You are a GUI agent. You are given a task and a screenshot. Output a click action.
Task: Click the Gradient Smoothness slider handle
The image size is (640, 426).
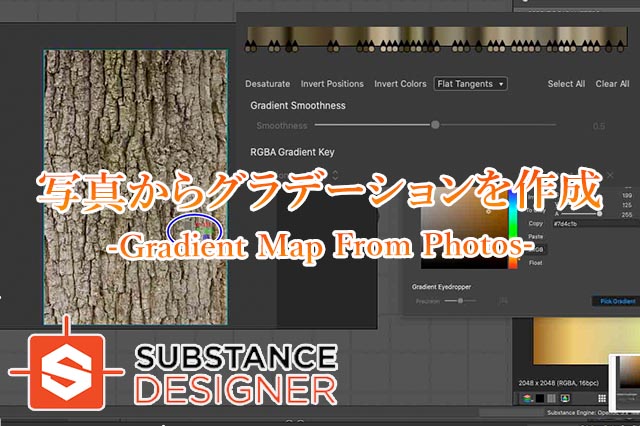pos(435,124)
